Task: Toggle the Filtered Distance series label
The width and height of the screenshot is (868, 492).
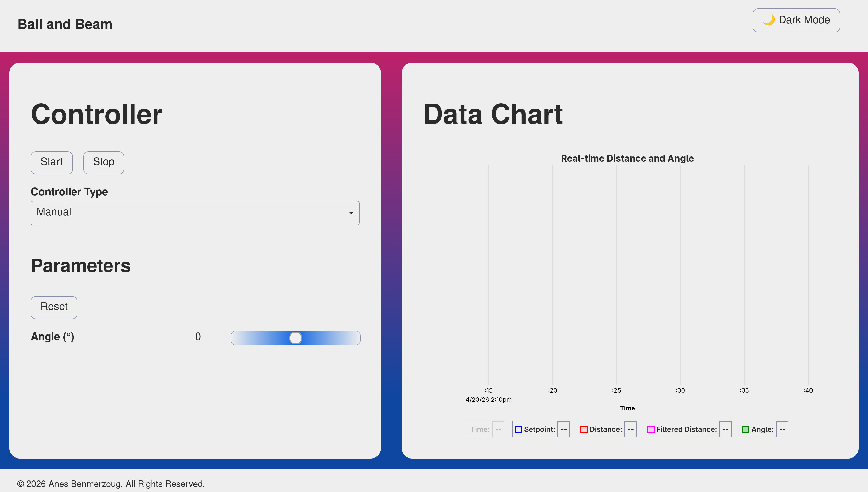Action: coord(686,430)
